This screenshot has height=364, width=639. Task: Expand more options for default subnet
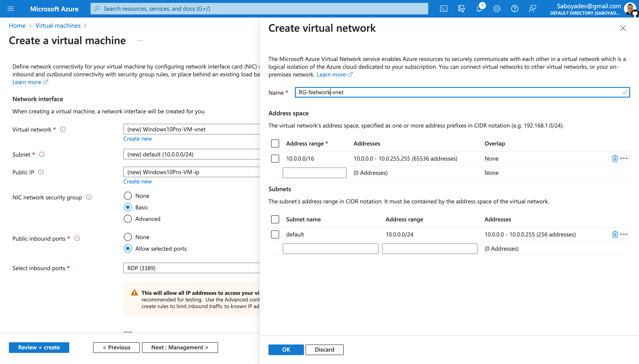(624, 234)
